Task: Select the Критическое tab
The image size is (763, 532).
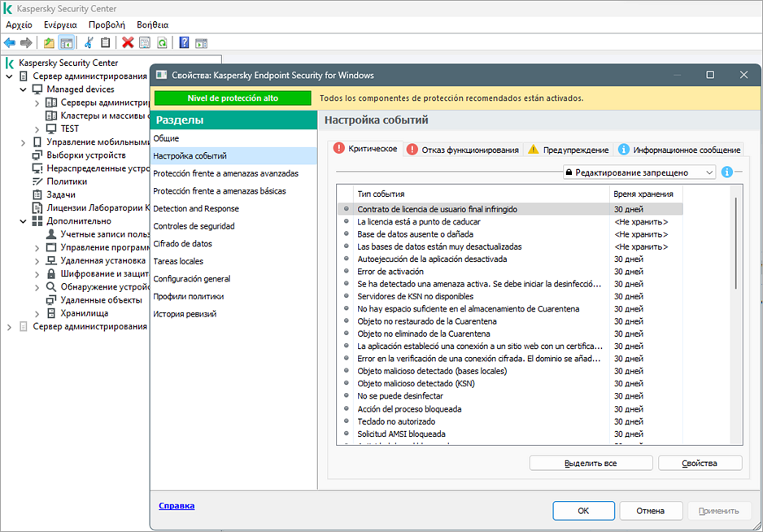Action: pyautogui.click(x=365, y=148)
